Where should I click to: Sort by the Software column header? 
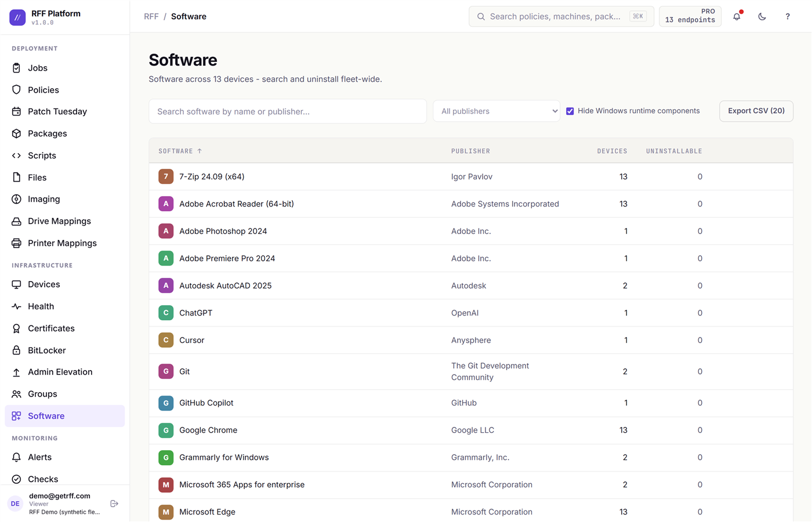pyautogui.click(x=180, y=151)
